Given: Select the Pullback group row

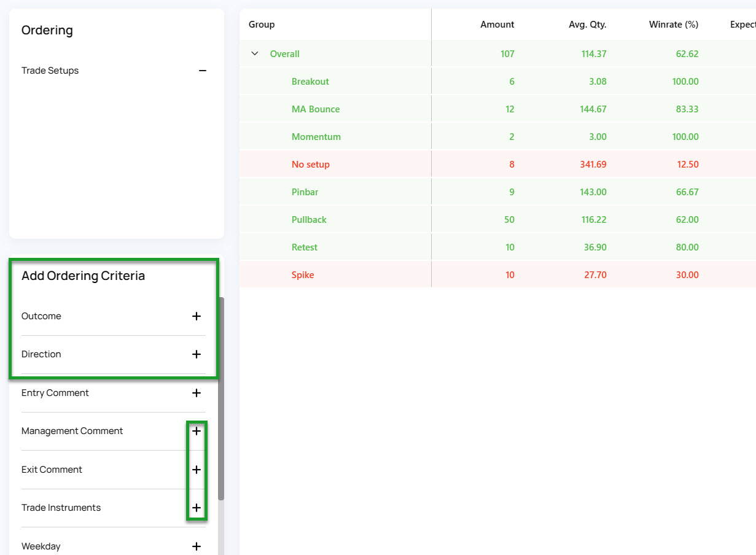Looking at the screenshot, I should 497,220.
